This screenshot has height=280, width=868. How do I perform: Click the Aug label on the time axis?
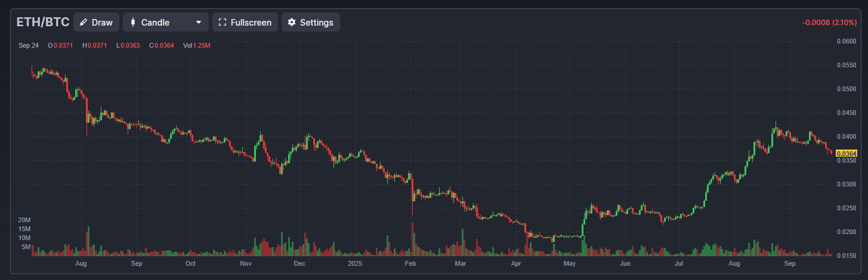[82, 263]
